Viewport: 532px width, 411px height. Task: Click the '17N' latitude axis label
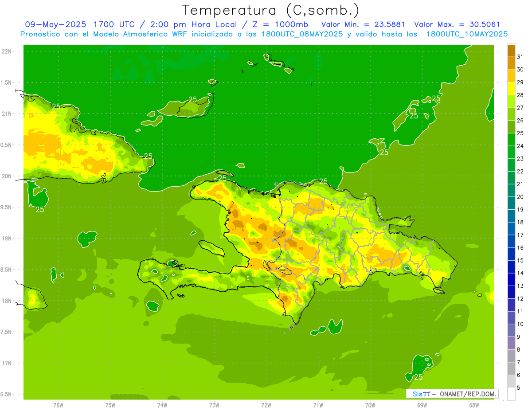point(7,364)
